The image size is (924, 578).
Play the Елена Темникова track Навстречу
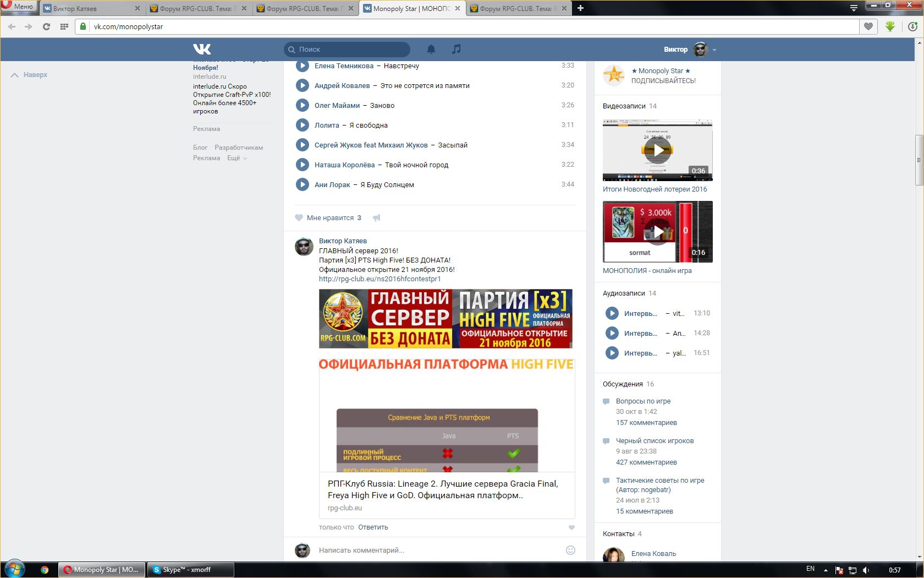302,66
